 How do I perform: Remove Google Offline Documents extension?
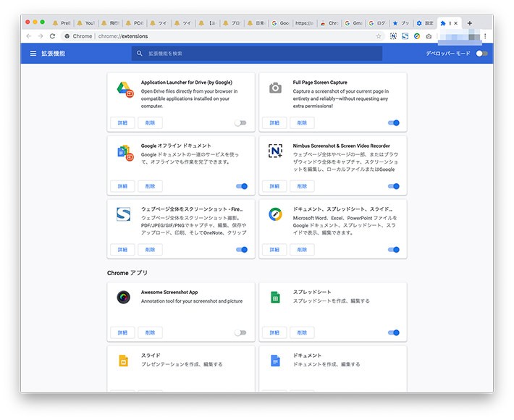(150, 186)
